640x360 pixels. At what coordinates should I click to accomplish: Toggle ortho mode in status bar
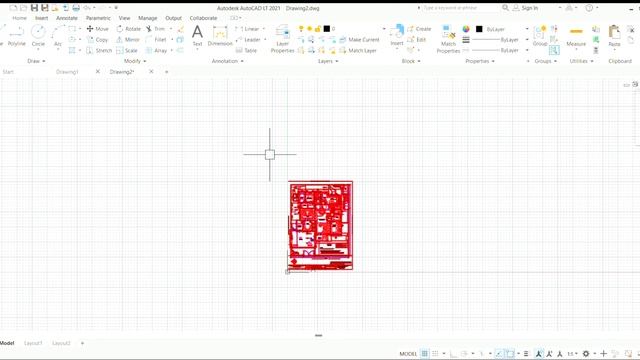[x=453, y=353]
